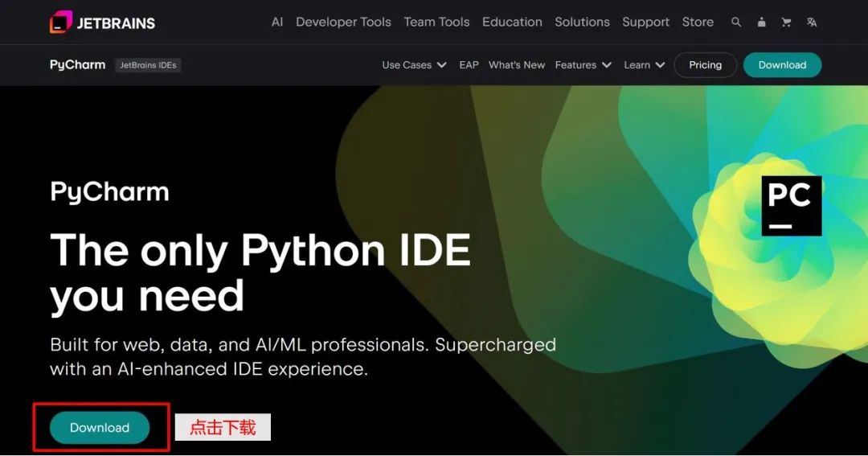
Task: Click the PyCharm PC logo tile
Action: [792, 206]
